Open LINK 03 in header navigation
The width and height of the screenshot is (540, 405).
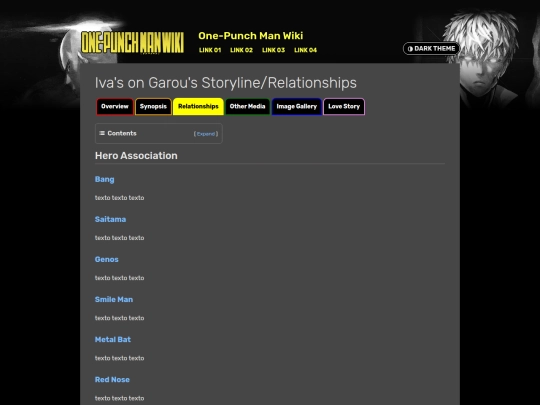(x=273, y=50)
